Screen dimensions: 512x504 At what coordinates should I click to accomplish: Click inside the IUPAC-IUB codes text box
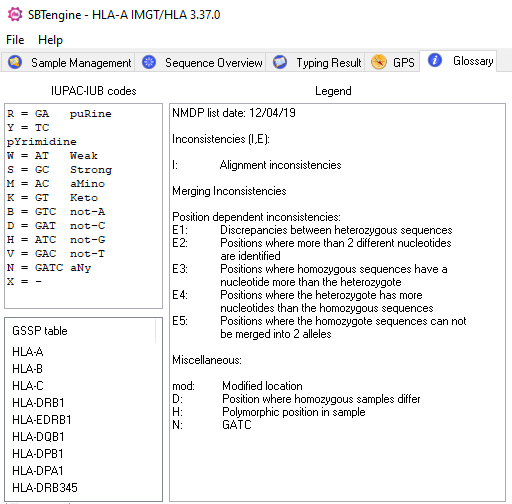[83, 206]
